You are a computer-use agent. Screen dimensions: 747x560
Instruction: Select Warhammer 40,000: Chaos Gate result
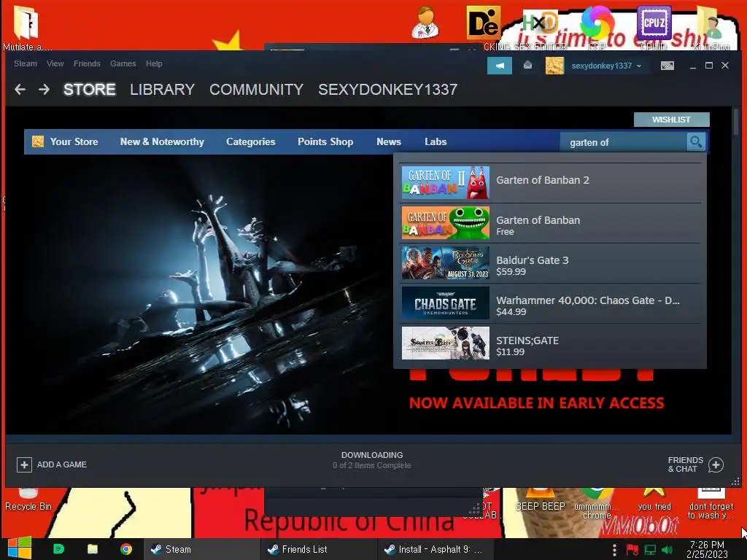point(551,303)
